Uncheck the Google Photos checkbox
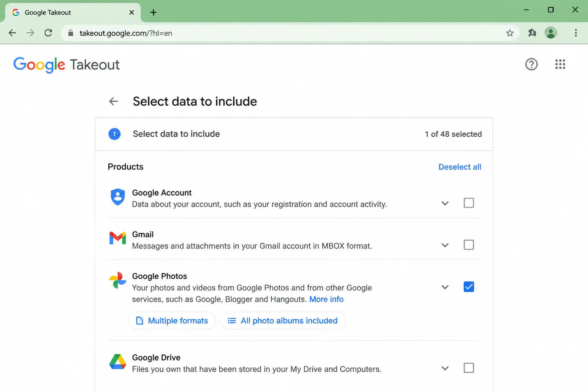 [x=469, y=287]
